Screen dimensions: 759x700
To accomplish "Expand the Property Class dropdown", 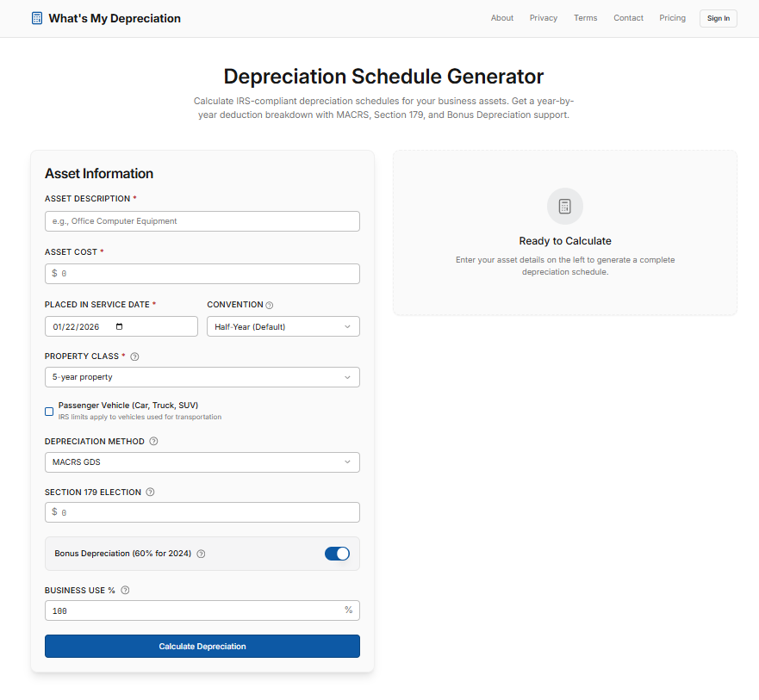I will 202,376.
